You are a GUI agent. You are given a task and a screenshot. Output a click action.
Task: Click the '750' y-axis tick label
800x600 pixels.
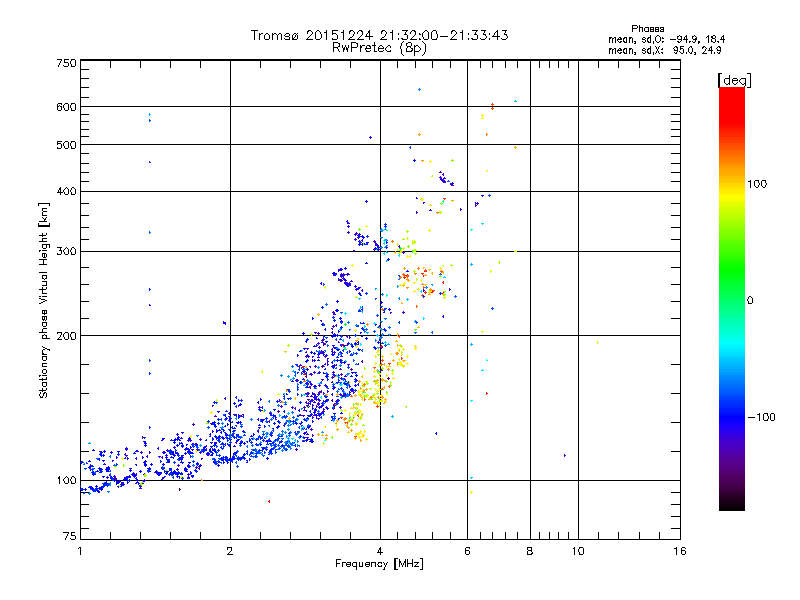[66, 63]
